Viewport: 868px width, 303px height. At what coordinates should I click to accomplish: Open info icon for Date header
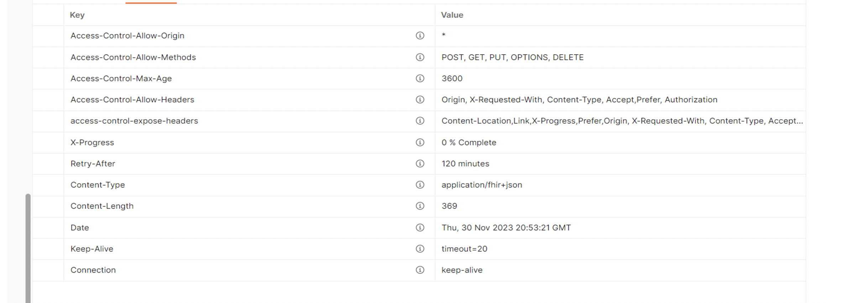(x=420, y=227)
